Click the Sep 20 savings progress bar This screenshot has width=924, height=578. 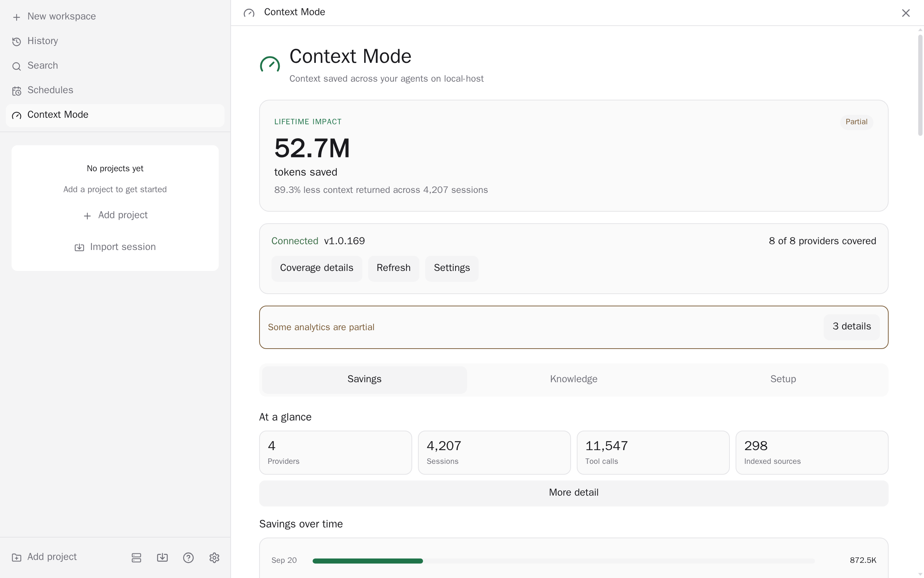coord(563,561)
